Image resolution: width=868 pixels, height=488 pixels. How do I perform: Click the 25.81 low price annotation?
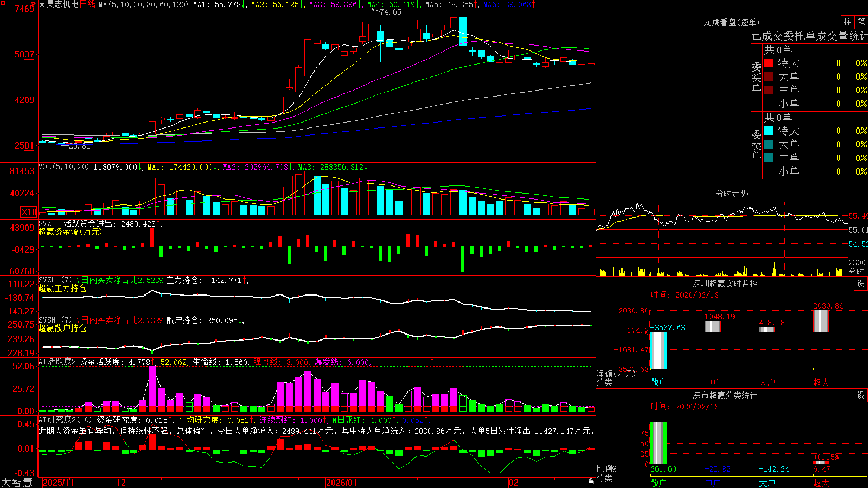(x=79, y=146)
